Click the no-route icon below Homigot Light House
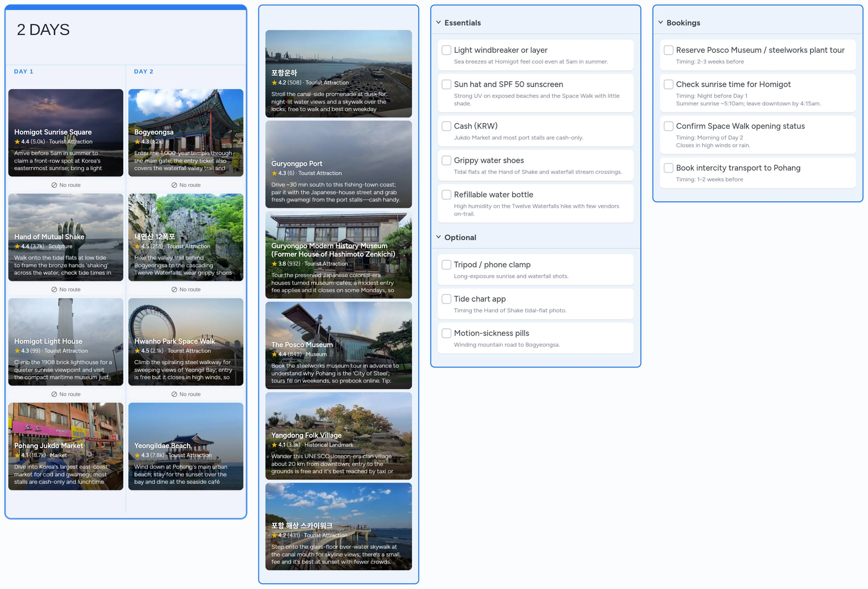 [x=54, y=394]
